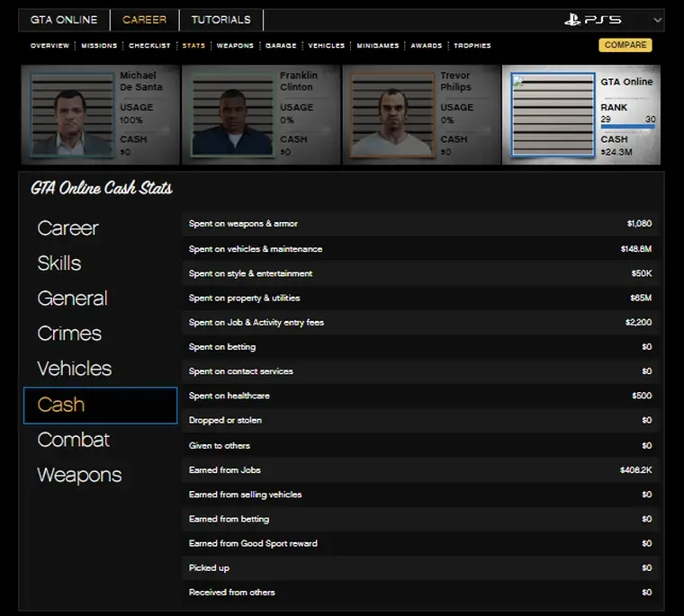Open the GTA Online top tab
This screenshot has height=616, width=684.
(x=64, y=20)
